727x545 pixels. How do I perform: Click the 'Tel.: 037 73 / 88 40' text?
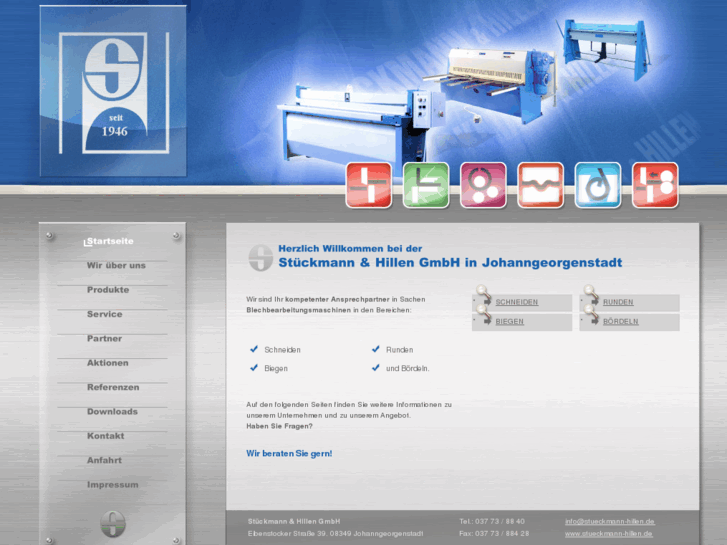[492, 521]
